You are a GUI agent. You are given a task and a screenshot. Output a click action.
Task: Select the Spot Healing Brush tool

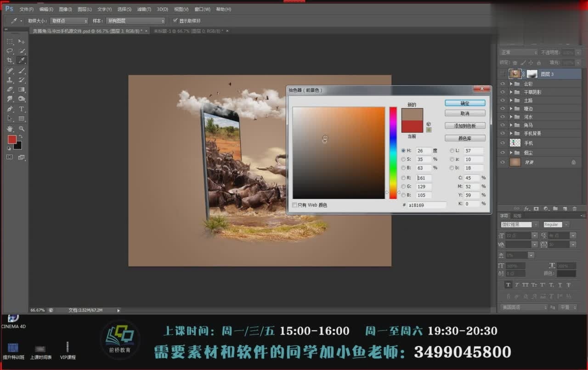click(10, 71)
